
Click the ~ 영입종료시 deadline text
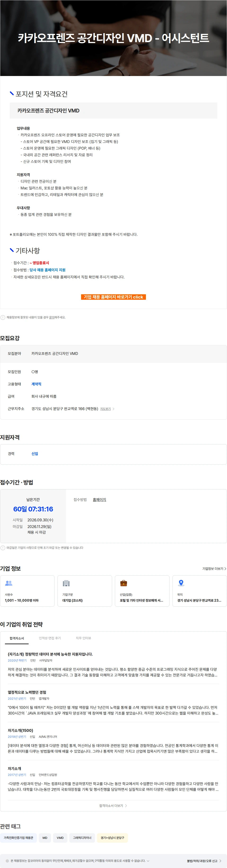point(39,263)
